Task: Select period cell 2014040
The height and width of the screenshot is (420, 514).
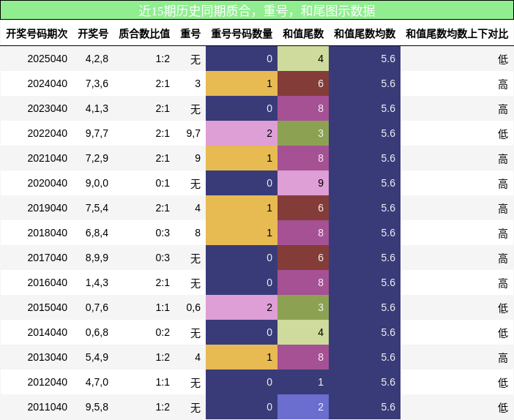Action: pos(47,332)
